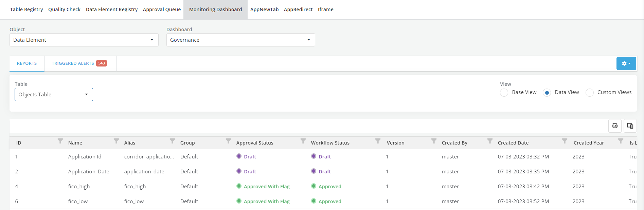Select the Data View radio button
This screenshot has height=210, width=644.
coord(547,93)
